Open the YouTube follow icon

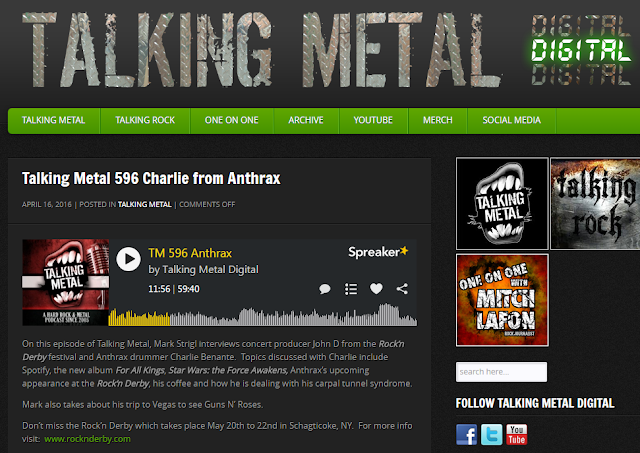point(517,435)
